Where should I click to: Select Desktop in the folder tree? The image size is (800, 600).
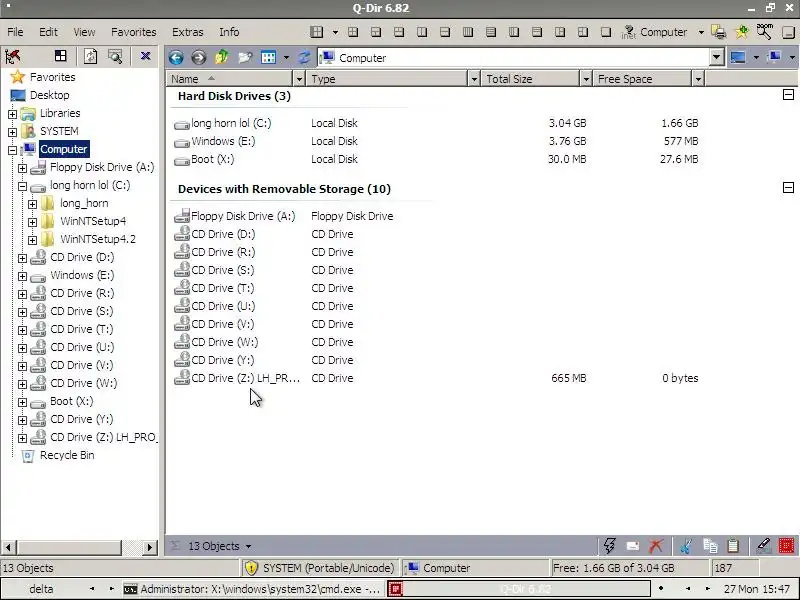49,95
